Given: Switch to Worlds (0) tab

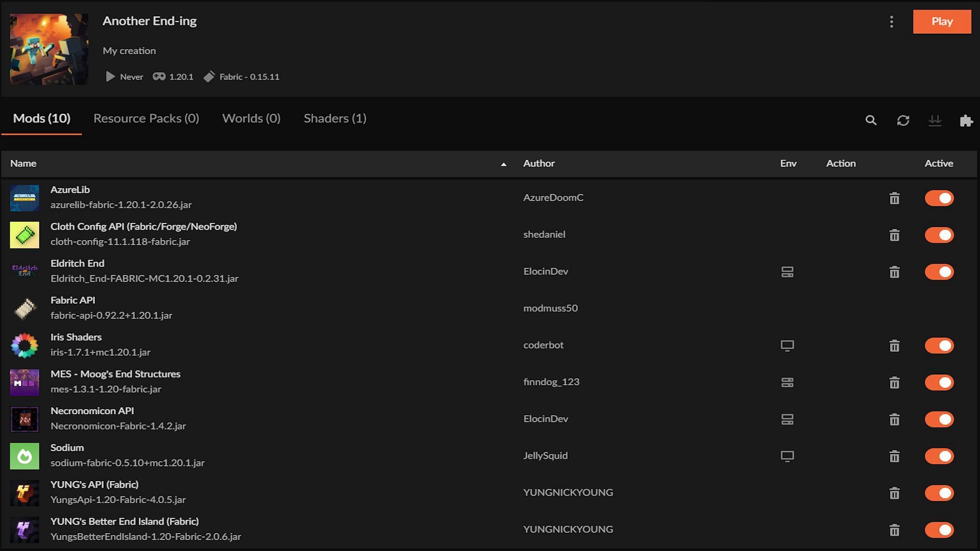Looking at the screenshot, I should [251, 118].
